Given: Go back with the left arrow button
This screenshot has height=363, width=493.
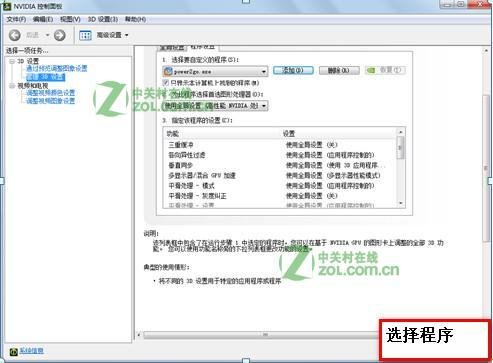Looking at the screenshot, I should click(x=15, y=35).
